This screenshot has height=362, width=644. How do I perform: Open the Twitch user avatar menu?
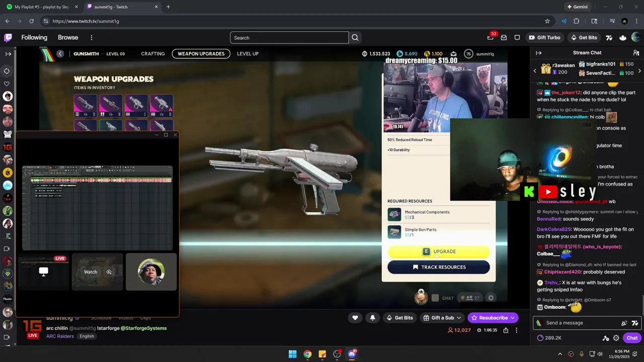[x=637, y=38]
